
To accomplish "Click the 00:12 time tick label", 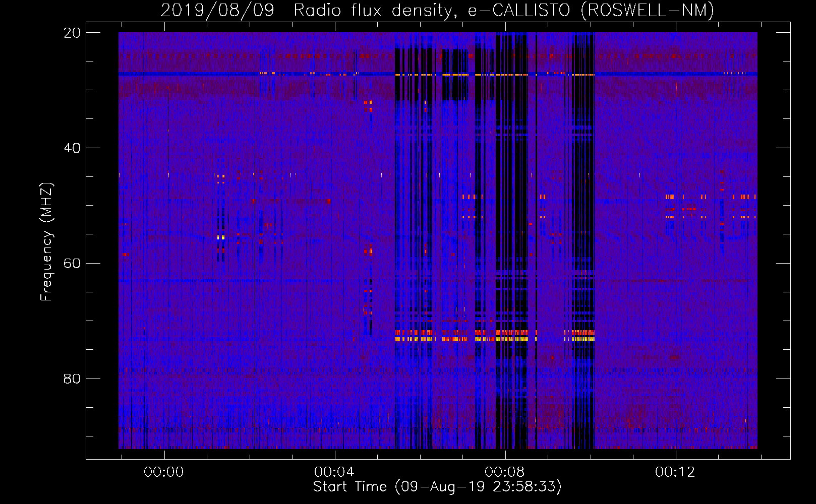I will point(675,472).
